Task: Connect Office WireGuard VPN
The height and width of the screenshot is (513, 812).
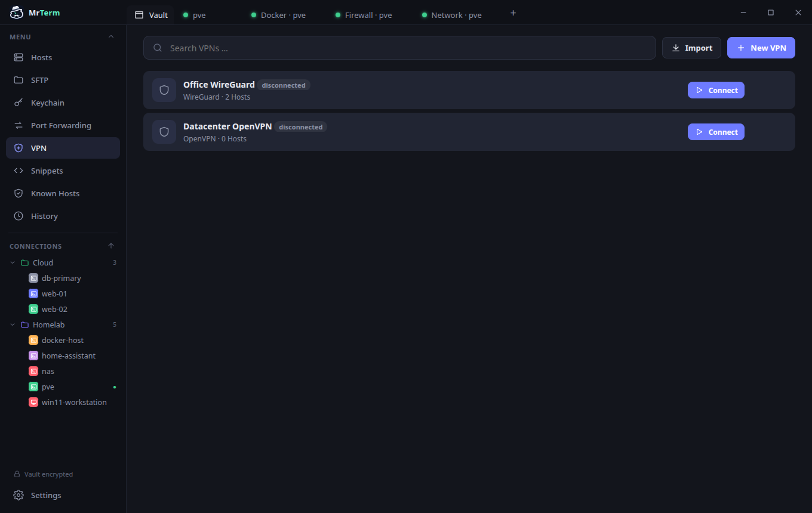Action: (x=716, y=90)
